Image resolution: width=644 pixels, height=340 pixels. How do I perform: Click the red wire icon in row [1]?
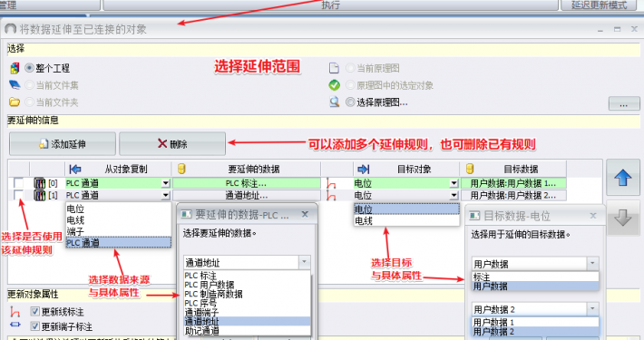331,195
